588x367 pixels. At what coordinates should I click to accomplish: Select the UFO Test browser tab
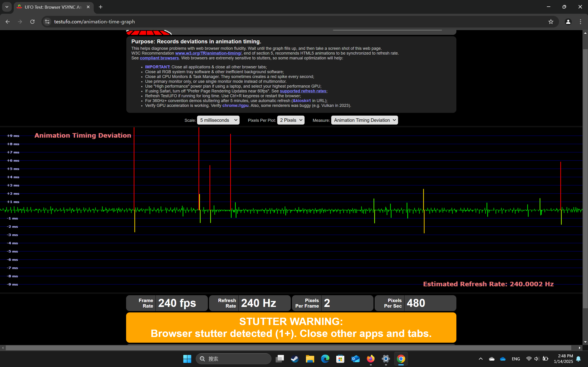pyautogui.click(x=53, y=7)
